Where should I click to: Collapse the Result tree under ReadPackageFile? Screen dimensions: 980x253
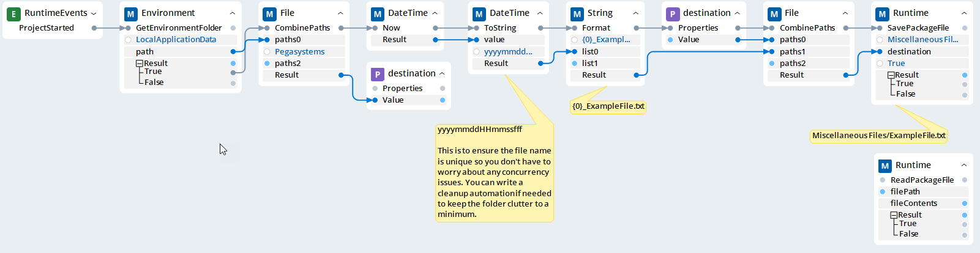(894, 215)
